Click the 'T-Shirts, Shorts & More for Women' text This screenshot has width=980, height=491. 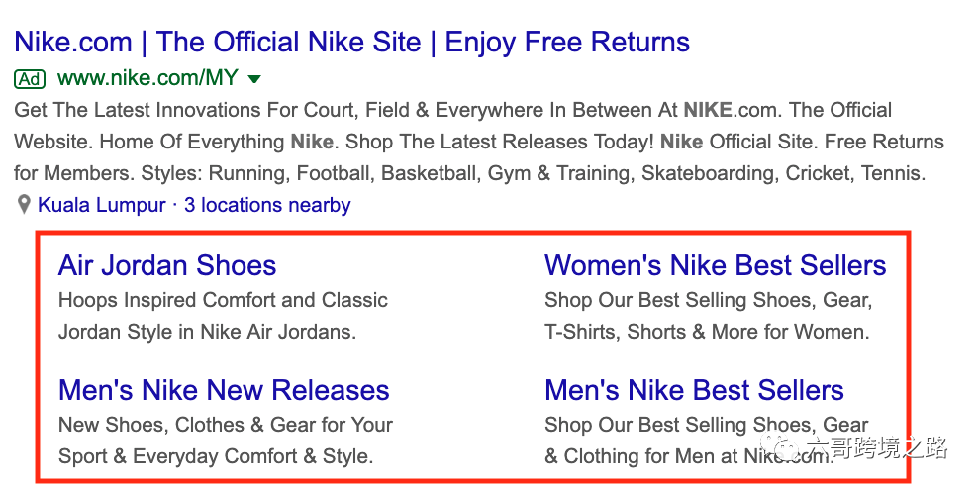707,333
